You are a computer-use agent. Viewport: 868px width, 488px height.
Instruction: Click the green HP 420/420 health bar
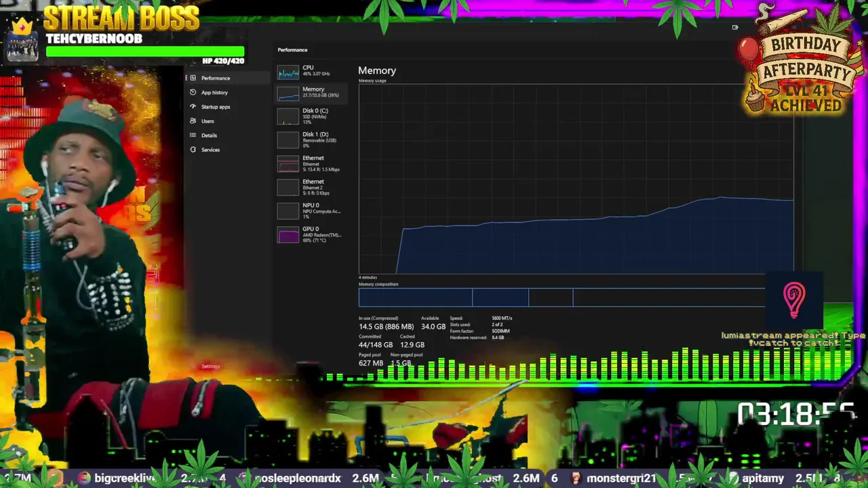[x=145, y=52]
